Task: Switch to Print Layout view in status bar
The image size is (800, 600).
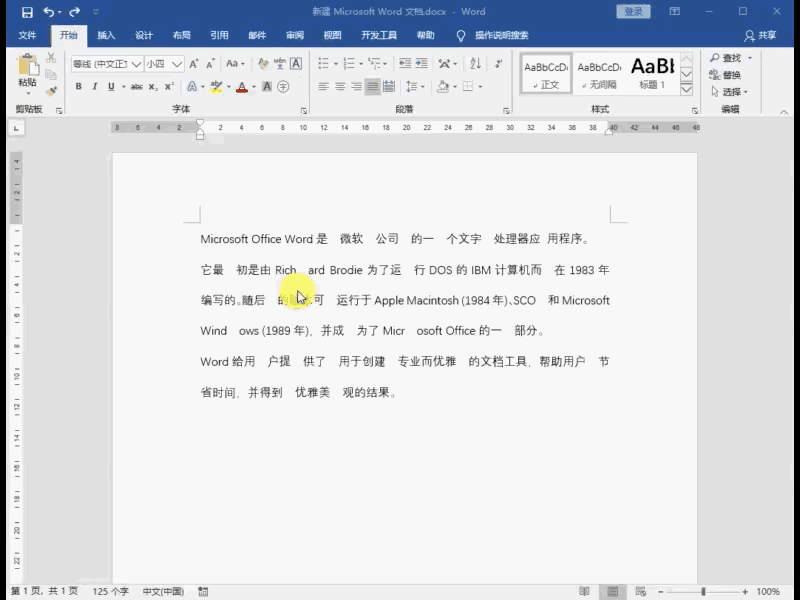Action: click(613, 591)
